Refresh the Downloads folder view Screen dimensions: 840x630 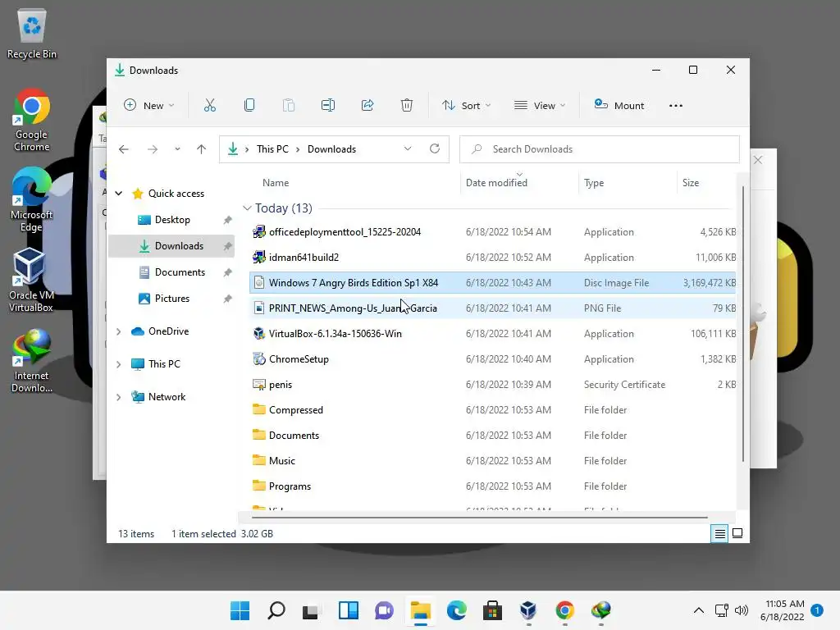[435, 149]
